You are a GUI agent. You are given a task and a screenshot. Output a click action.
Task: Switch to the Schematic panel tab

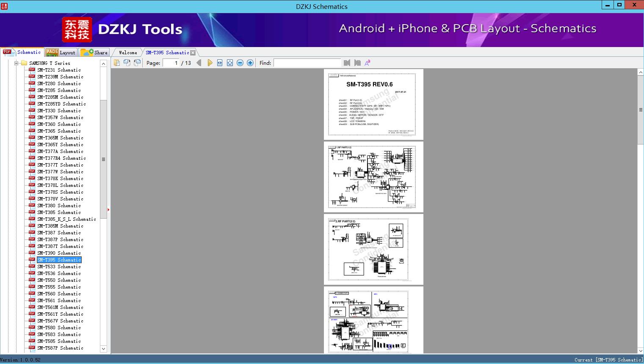coord(22,52)
